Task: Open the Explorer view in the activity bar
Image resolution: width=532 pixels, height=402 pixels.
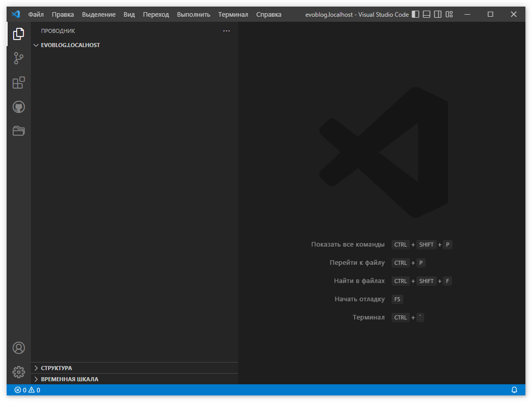Action: click(x=18, y=33)
